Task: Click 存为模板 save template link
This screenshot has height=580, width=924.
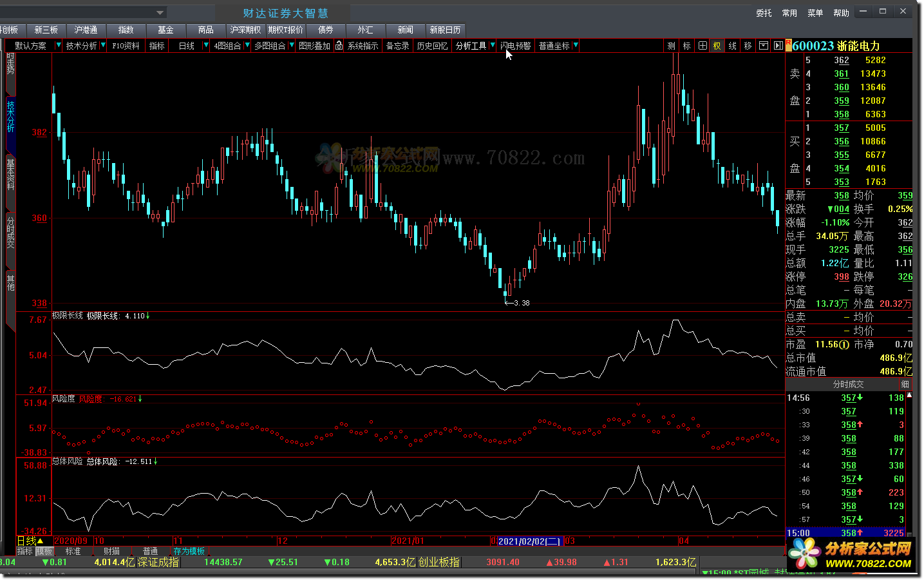Action: tap(189, 552)
